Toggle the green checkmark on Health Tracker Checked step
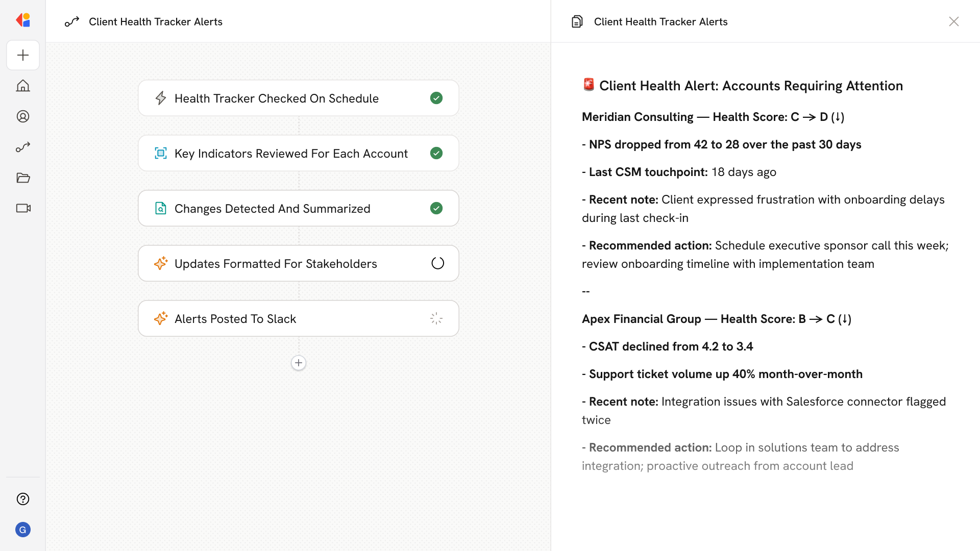 pyautogui.click(x=436, y=98)
